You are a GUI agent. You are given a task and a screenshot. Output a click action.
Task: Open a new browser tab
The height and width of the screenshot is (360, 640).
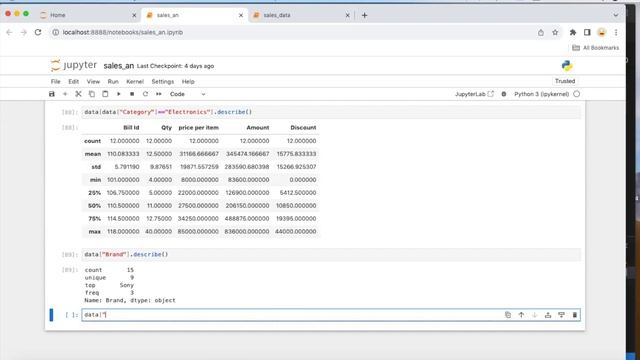pos(364,15)
